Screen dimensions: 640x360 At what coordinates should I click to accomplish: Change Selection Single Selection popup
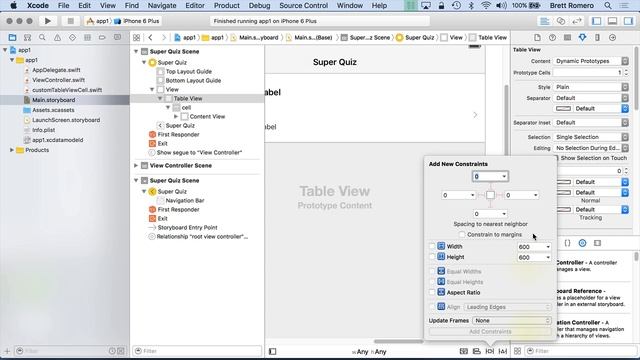pyautogui.click(x=591, y=137)
